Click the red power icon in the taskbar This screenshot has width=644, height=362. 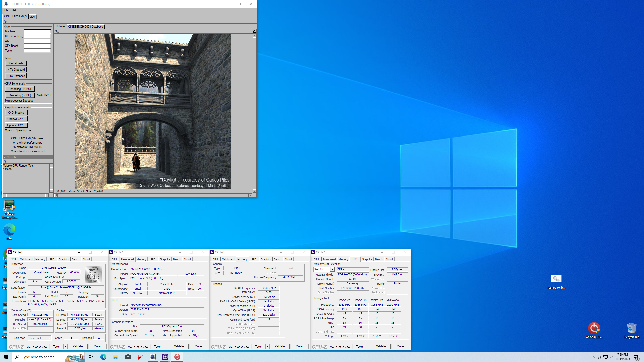pyautogui.click(x=177, y=357)
